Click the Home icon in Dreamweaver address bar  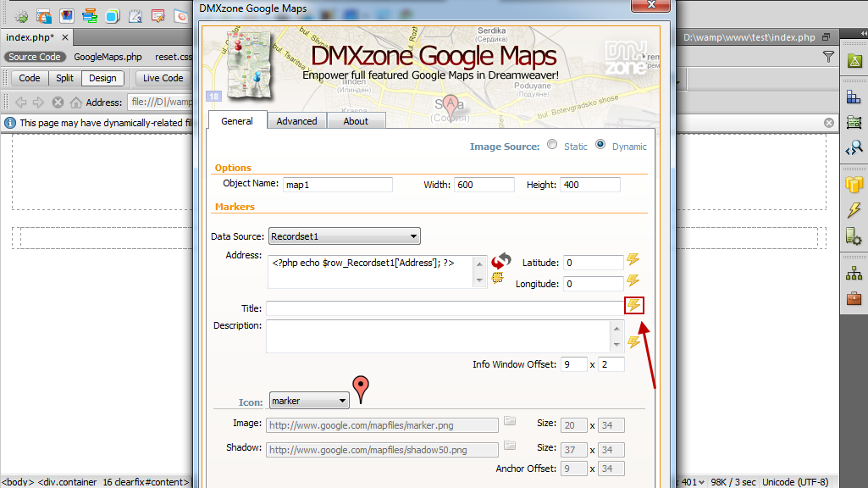point(76,102)
